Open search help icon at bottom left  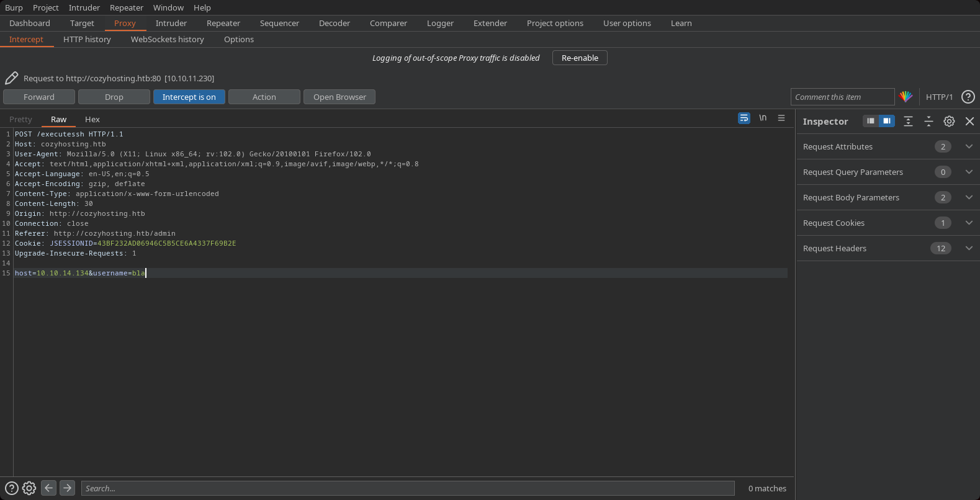(12, 488)
